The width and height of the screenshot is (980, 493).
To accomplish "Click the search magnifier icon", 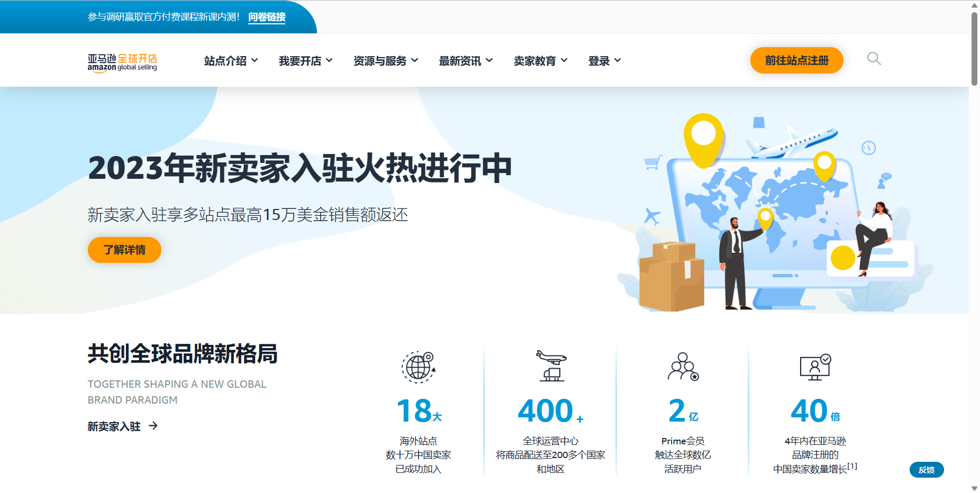I will [x=874, y=59].
